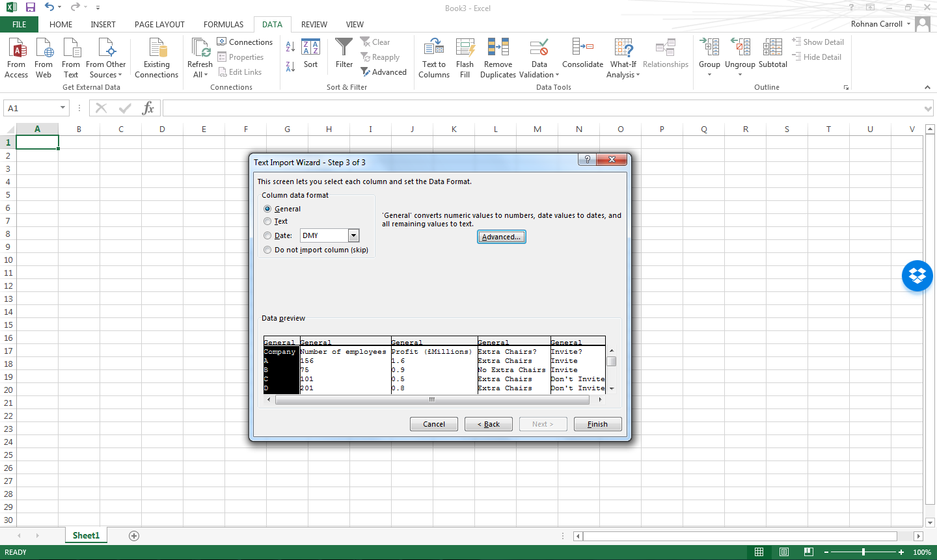Switch to the REVIEW tab
The height and width of the screenshot is (560, 937).
(314, 25)
